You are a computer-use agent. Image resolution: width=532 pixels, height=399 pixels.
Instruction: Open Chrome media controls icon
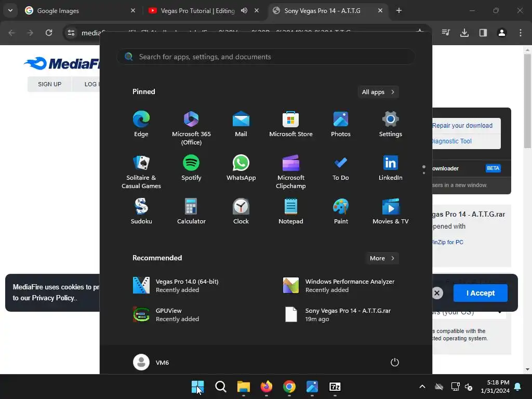point(446,33)
